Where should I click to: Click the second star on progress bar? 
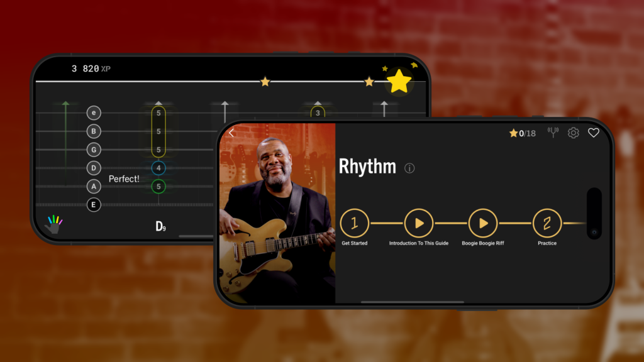[x=369, y=82]
